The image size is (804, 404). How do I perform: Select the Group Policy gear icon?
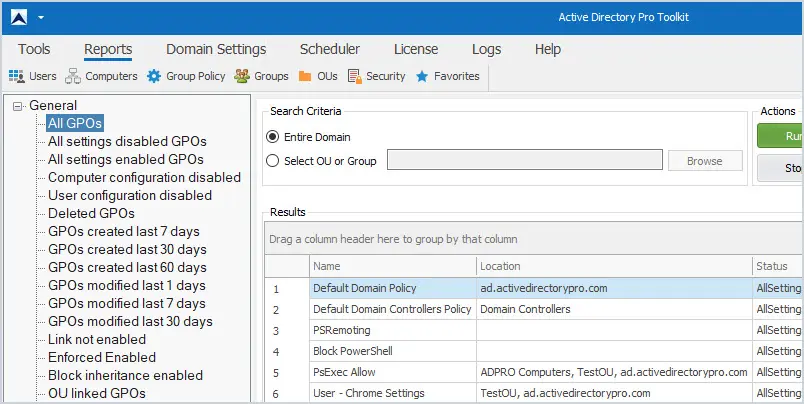[154, 76]
